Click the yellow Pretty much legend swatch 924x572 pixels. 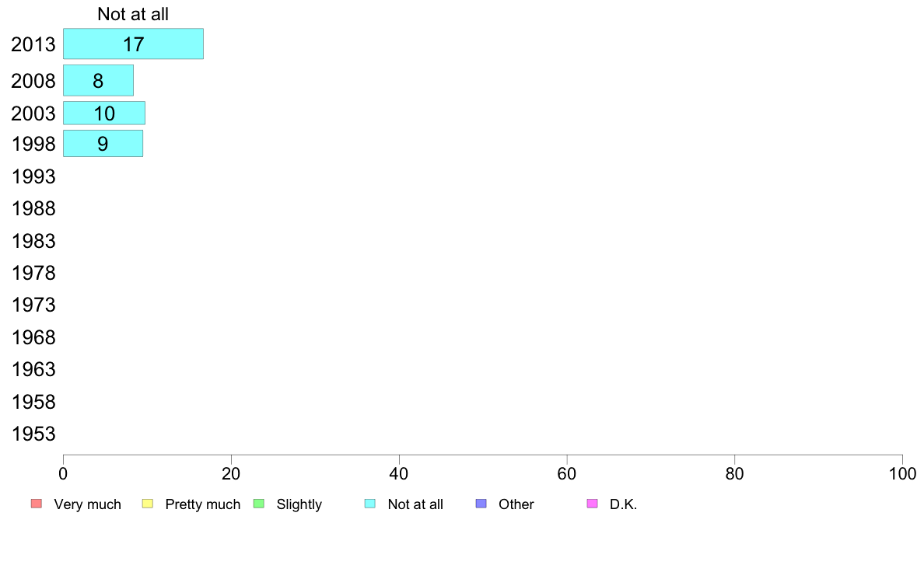click(148, 504)
